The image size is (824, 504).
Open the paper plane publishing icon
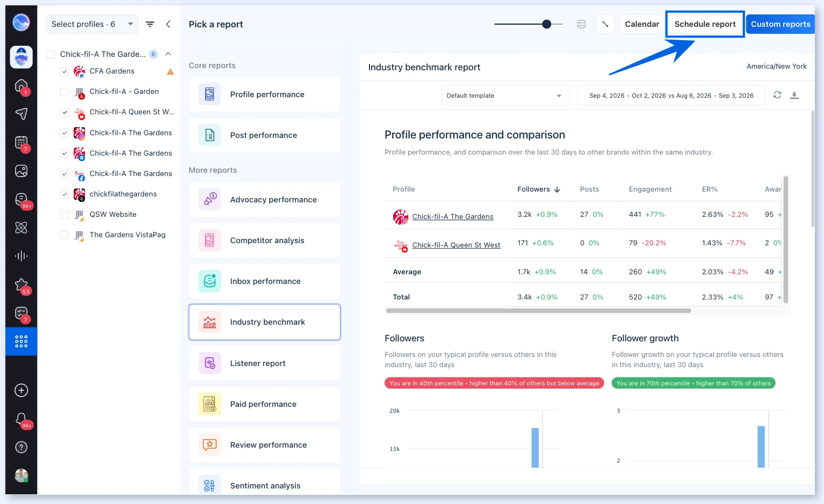21,114
